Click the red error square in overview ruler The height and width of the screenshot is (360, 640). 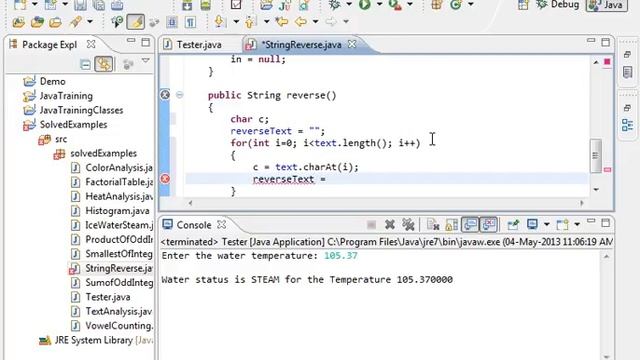click(607, 62)
